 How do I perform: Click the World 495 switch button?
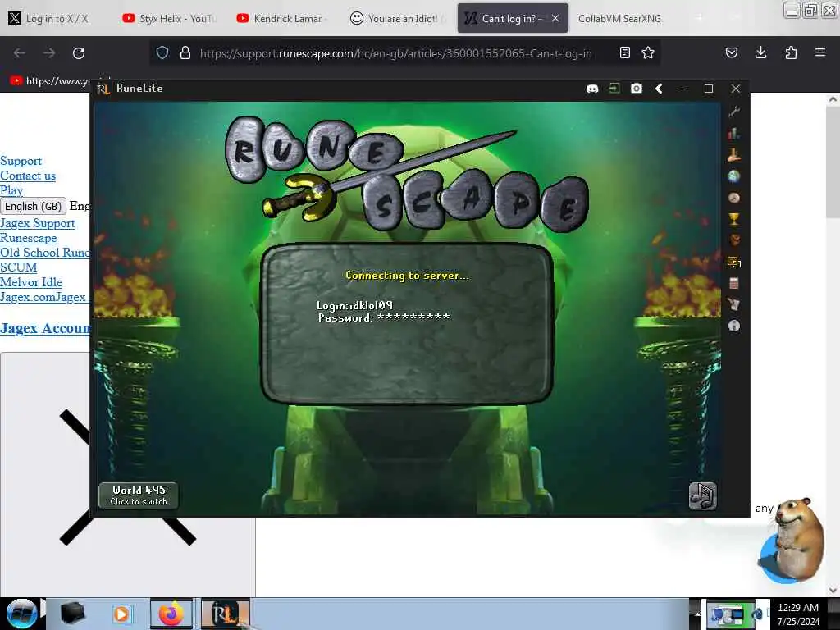[139, 495]
